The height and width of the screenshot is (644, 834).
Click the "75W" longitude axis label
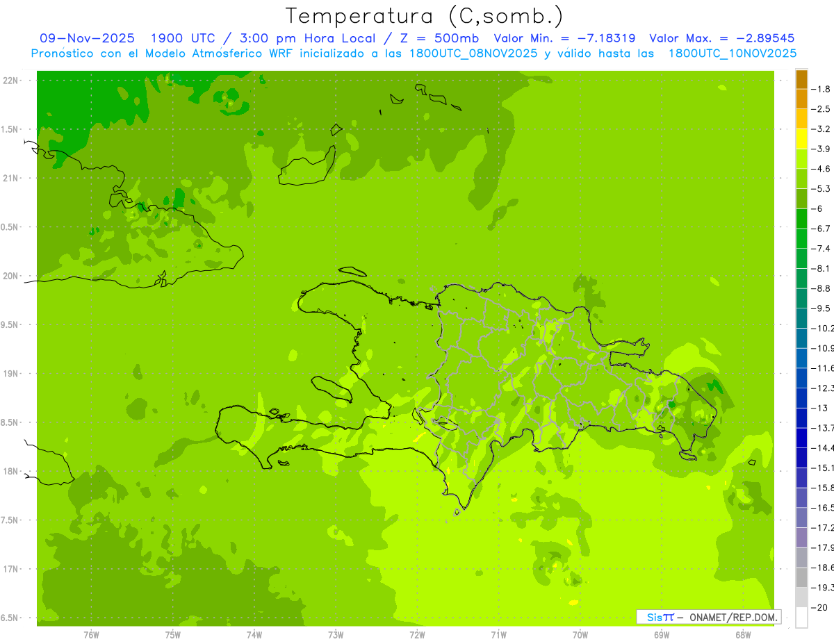[172, 635]
